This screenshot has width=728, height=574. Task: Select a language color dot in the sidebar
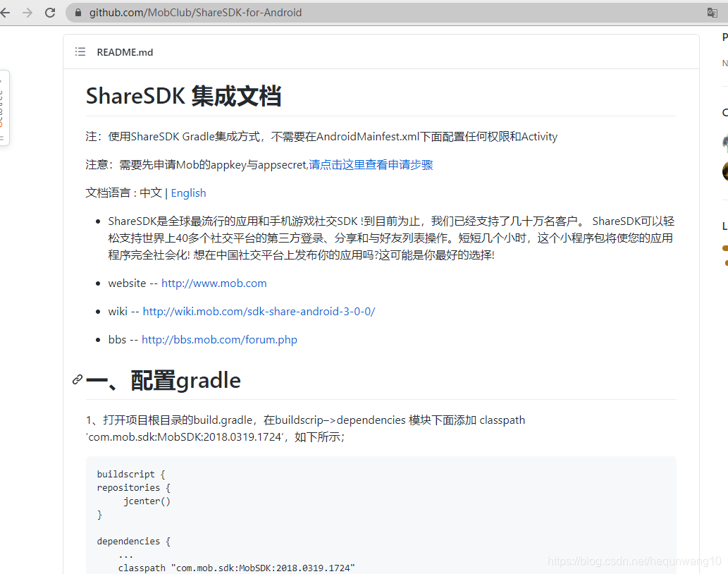pyautogui.click(x=726, y=248)
